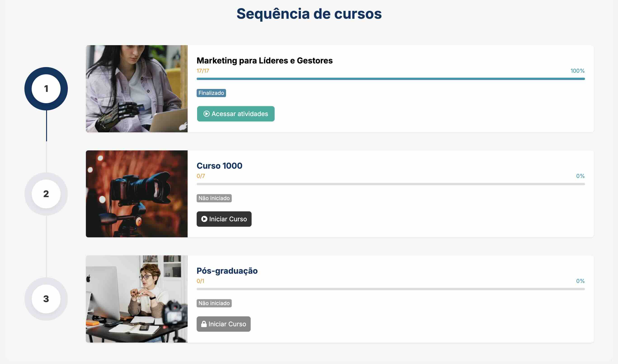This screenshot has height=364, width=618.
Task: Click the Pós-graduação desk thumbnail
Action: tap(137, 299)
